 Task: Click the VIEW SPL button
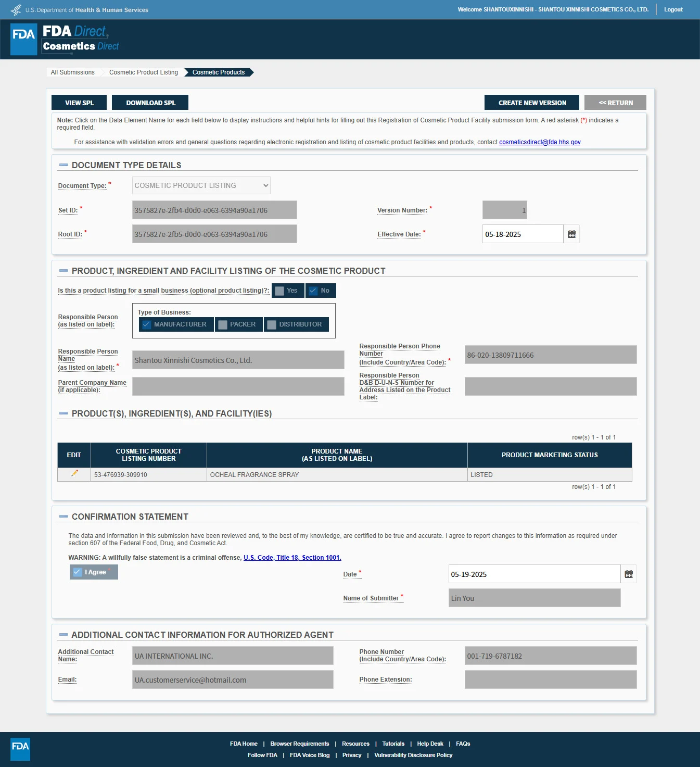click(79, 103)
